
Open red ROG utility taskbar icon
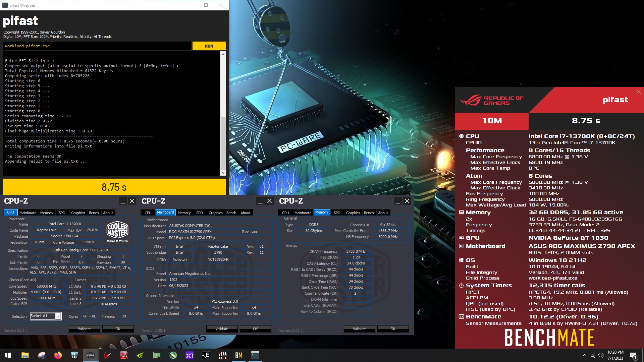coord(124,355)
